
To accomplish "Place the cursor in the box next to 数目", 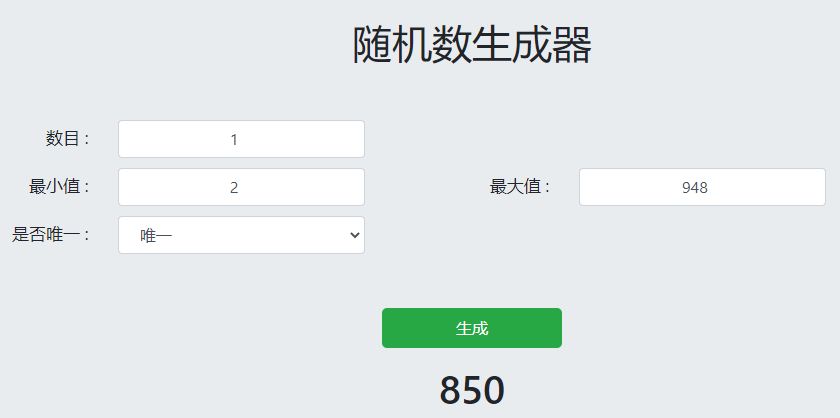I will pos(241,139).
